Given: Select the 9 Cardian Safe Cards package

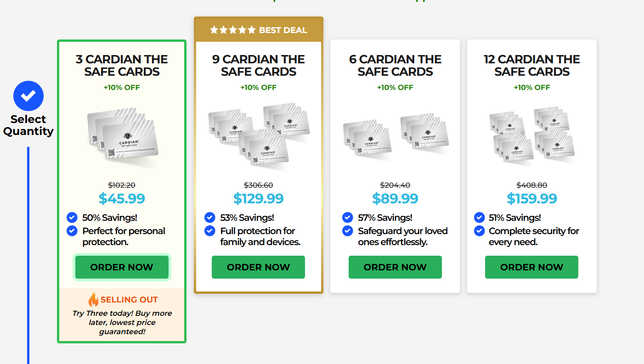Looking at the screenshot, I should 259,66.
